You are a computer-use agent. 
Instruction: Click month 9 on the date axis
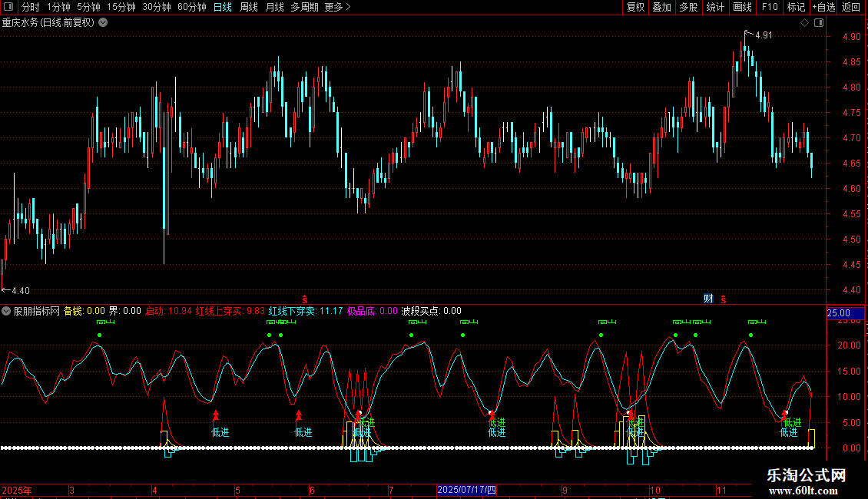point(565,490)
